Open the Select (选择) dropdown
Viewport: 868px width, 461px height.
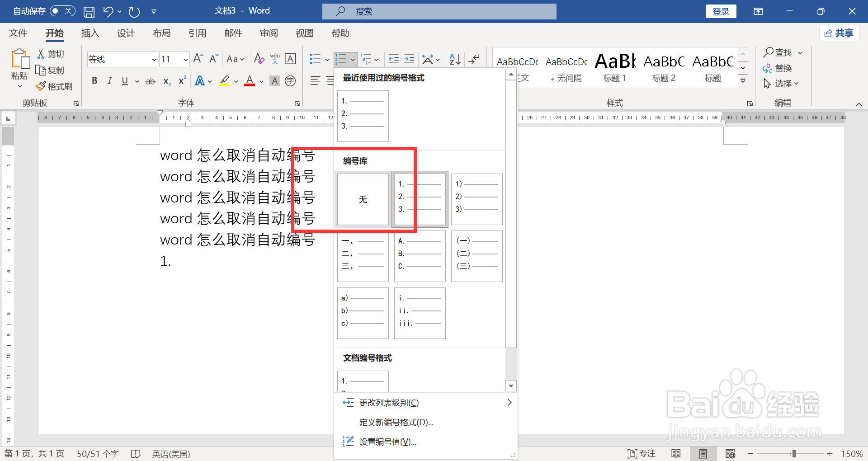coord(781,84)
